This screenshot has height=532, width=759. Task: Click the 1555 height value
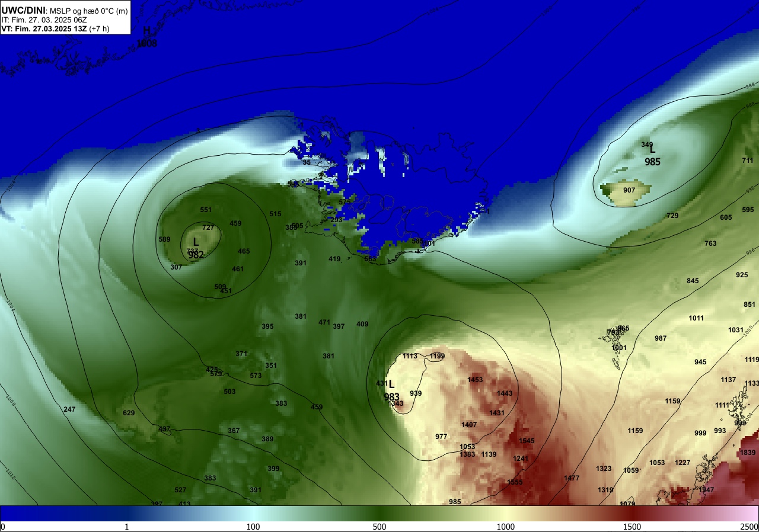[515, 482]
